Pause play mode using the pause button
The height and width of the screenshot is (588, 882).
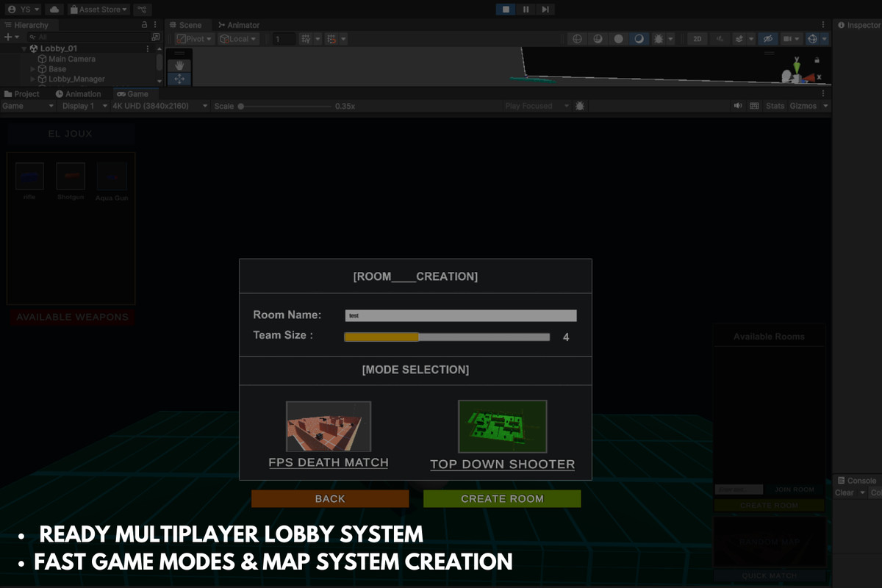pyautogui.click(x=524, y=8)
